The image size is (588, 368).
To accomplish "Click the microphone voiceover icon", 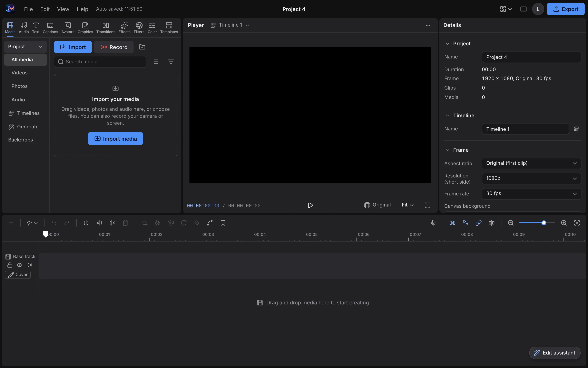I will [433, 223].
